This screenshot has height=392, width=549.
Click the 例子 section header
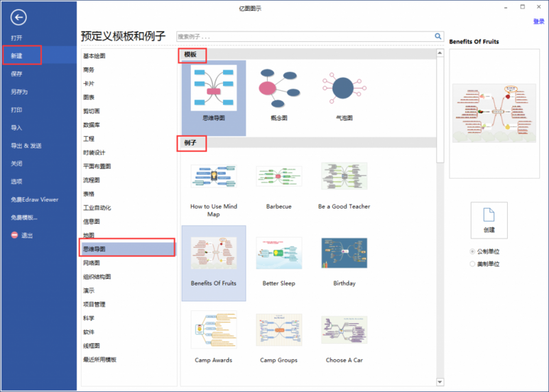pyautogui.click(x=191, y=143)
